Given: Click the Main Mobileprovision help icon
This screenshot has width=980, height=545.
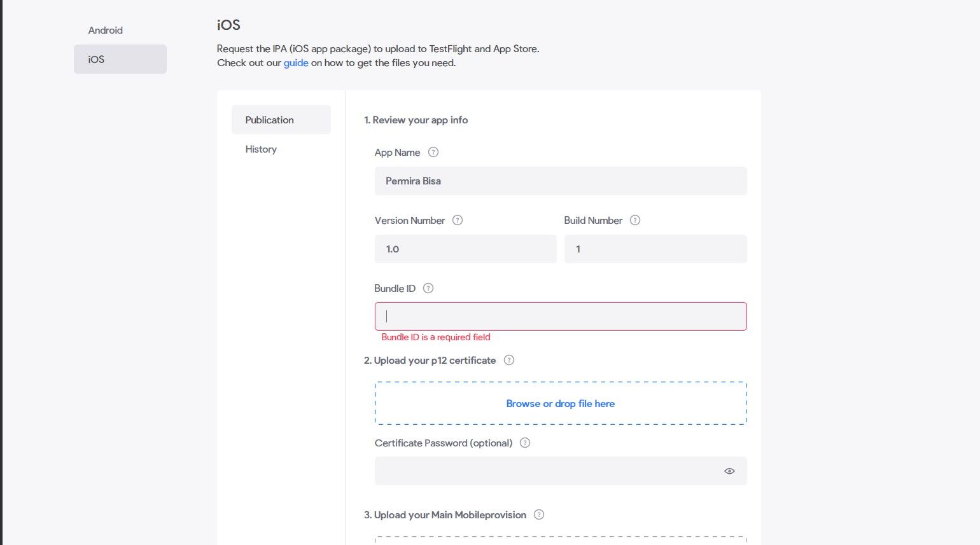Looking at the screenshot, I should pos(539,514).
